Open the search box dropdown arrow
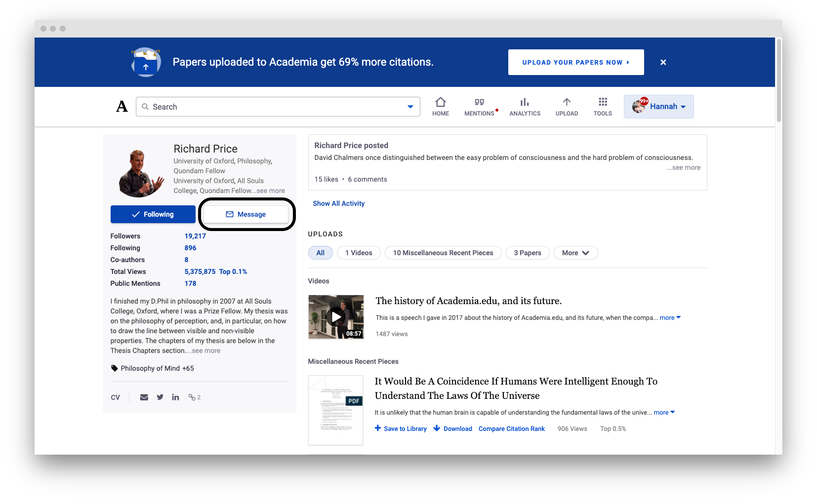 tap(410, 107)
